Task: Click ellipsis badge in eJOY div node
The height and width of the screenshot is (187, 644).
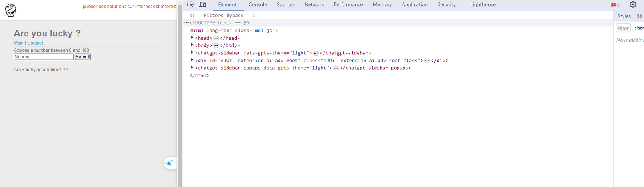Action: [427, 61]
